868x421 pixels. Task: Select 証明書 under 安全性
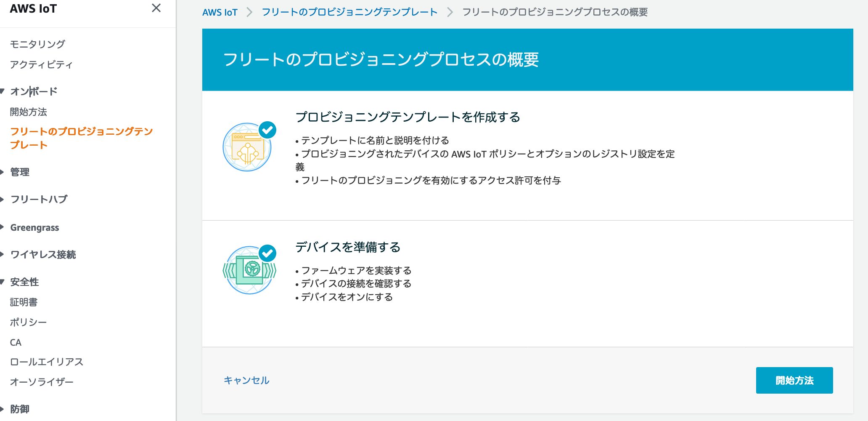(24, 302)
